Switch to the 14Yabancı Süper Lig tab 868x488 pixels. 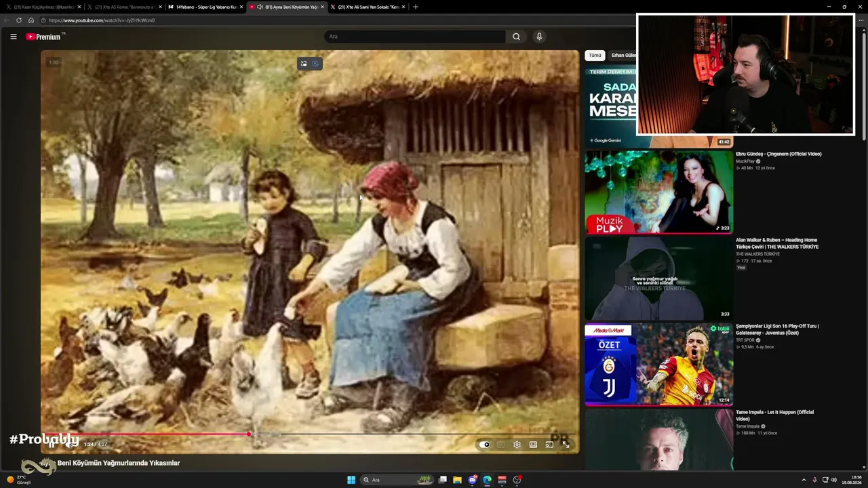[205, 7]
